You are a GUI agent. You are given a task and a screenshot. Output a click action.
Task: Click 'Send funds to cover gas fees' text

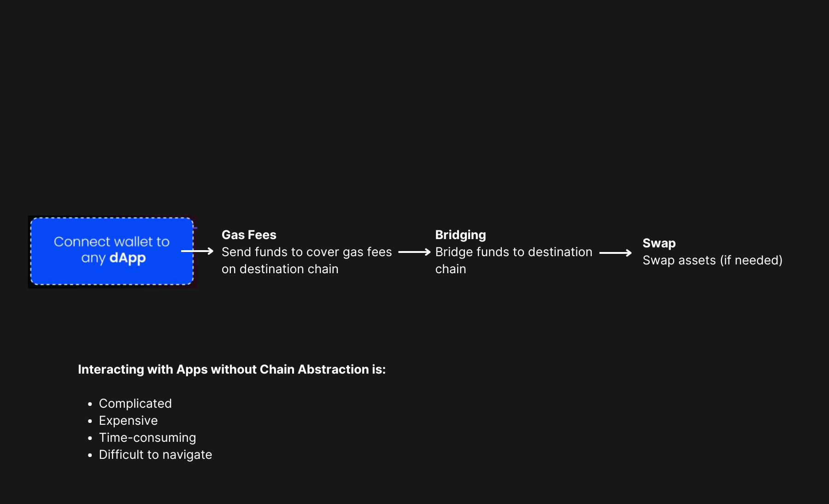point(306,252)
